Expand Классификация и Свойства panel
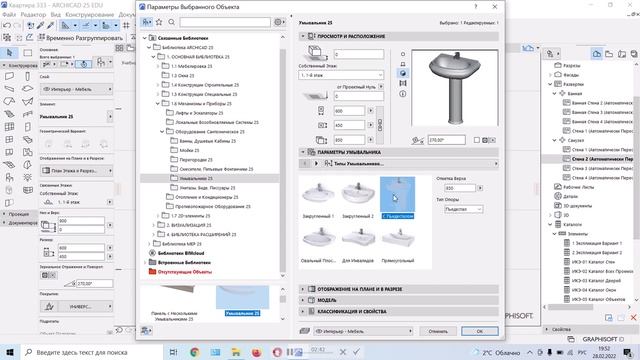Image resolution: width=640 pixels, height=360 pixels. pyautogui.click(x=302, y=311)
